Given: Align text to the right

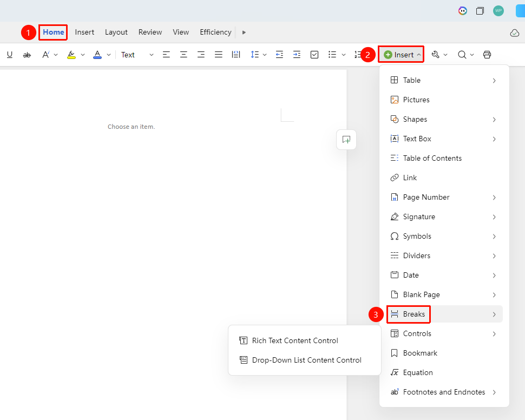Looking at the screenshot, I should click(201, 55).
